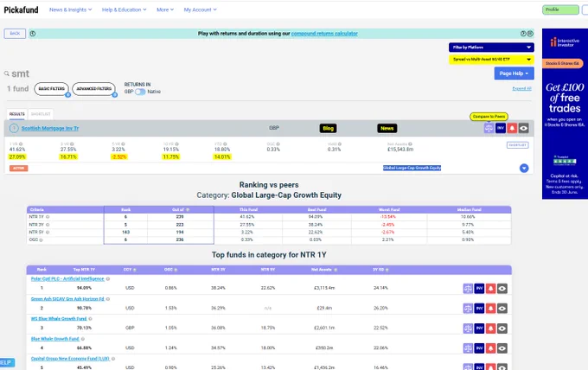Image resolution: width=588 pixels, height=370 pixels.
Task: Expand Scottish Mortgage details with blue arrow
Action: [x=524, y=169]
